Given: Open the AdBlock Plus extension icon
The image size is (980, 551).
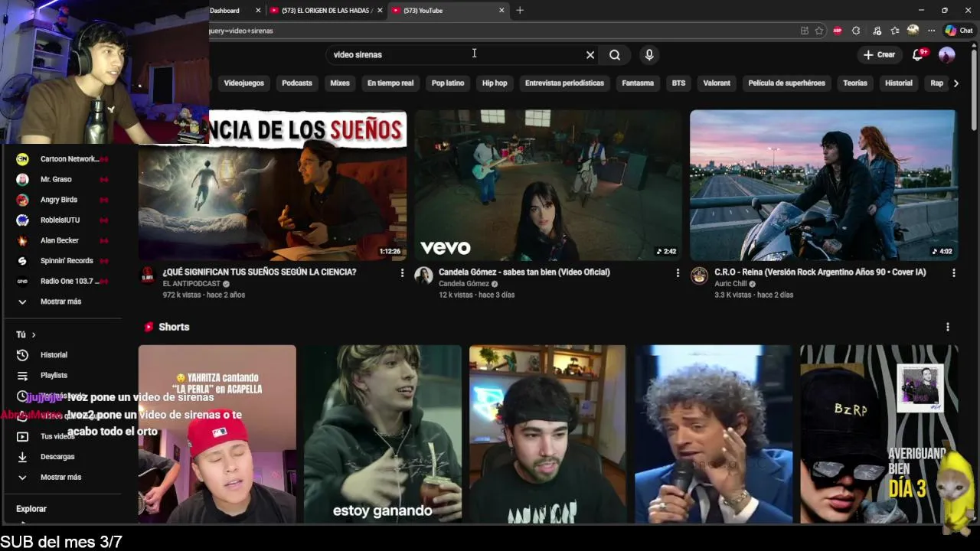Looking at the screenshot, I should pos(837,31).
